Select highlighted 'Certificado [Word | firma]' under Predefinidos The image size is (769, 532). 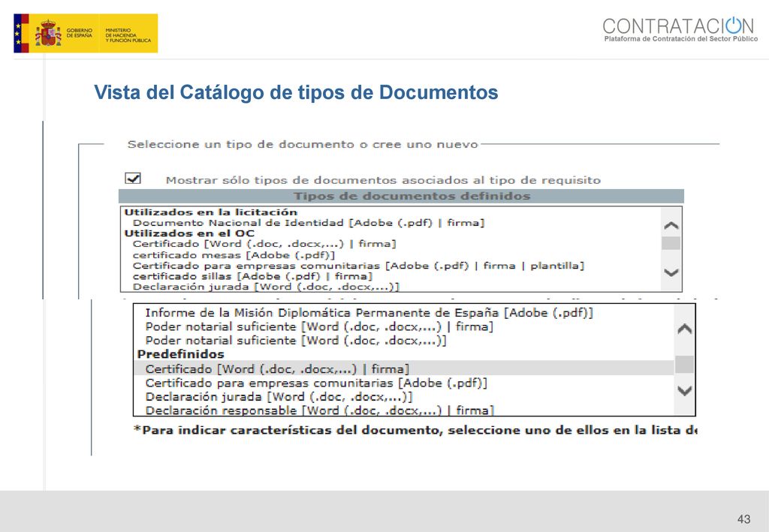(403, 368)
